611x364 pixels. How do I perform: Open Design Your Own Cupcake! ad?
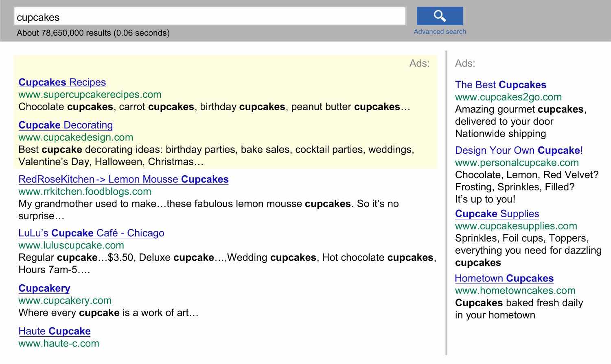[x=519, y=150]
